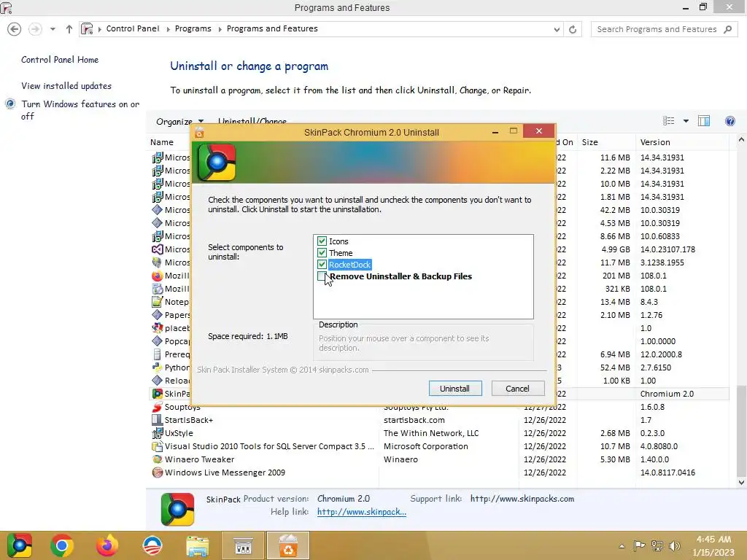Enable Remove Uninstaller & Backup Files checkbox
Screen dimensions: 747x560
(x=322, y=276)
